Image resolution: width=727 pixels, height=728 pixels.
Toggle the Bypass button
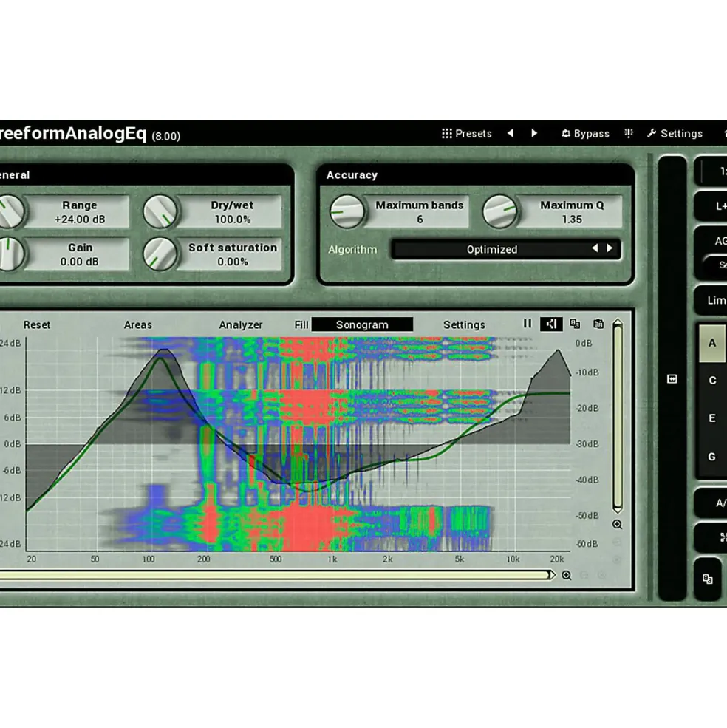coord(585,134)
